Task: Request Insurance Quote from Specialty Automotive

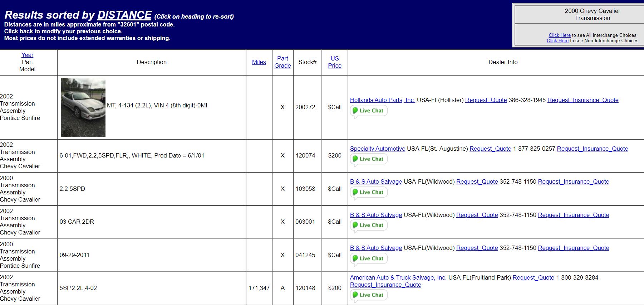Action: tap(593, 149)
